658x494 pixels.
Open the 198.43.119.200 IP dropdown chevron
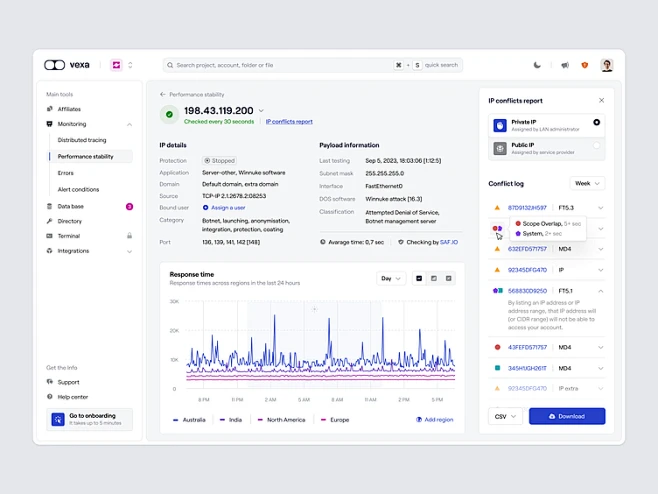(261, 111)
